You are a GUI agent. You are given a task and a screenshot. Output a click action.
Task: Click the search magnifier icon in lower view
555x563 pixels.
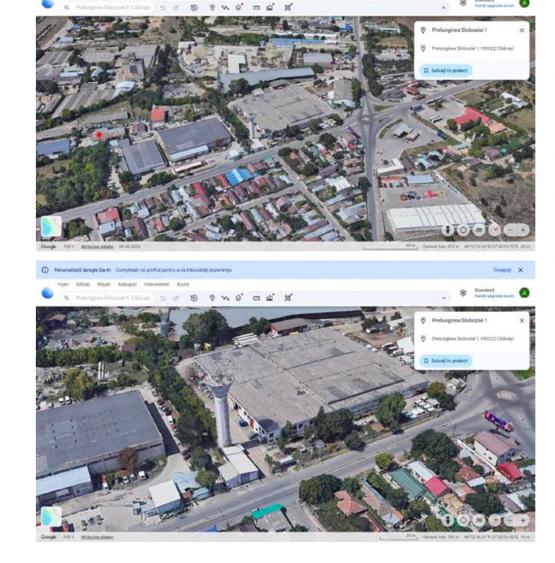66,298
